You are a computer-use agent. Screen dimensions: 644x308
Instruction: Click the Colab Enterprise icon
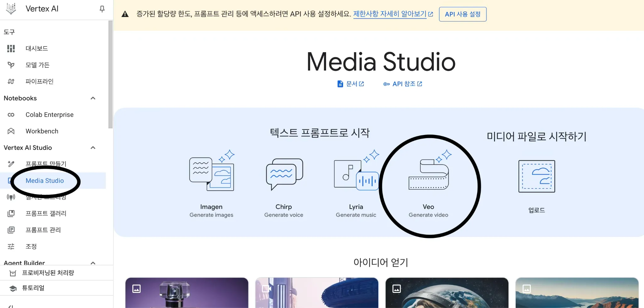coord(11,115)
